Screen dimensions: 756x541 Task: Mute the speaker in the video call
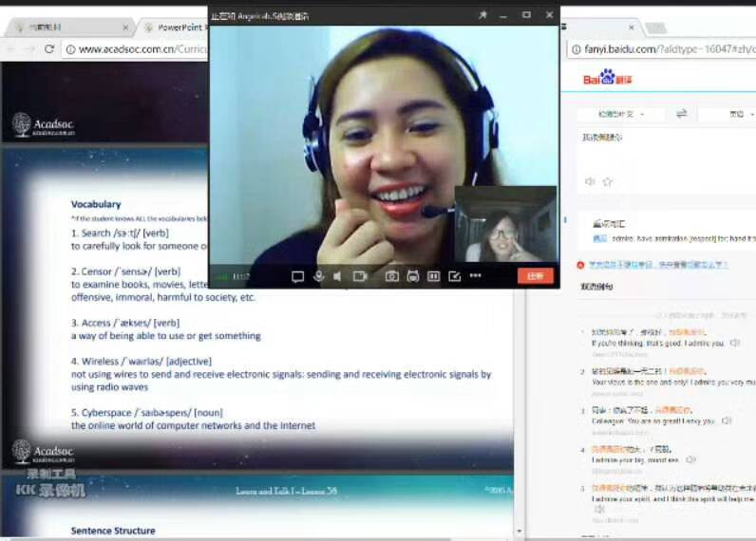click(x=337, y=276)
